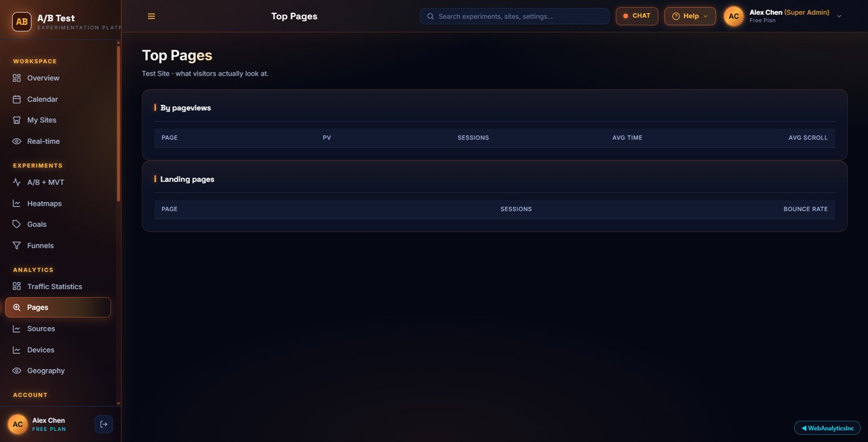Click the AVG SCROLL column header

808,138
